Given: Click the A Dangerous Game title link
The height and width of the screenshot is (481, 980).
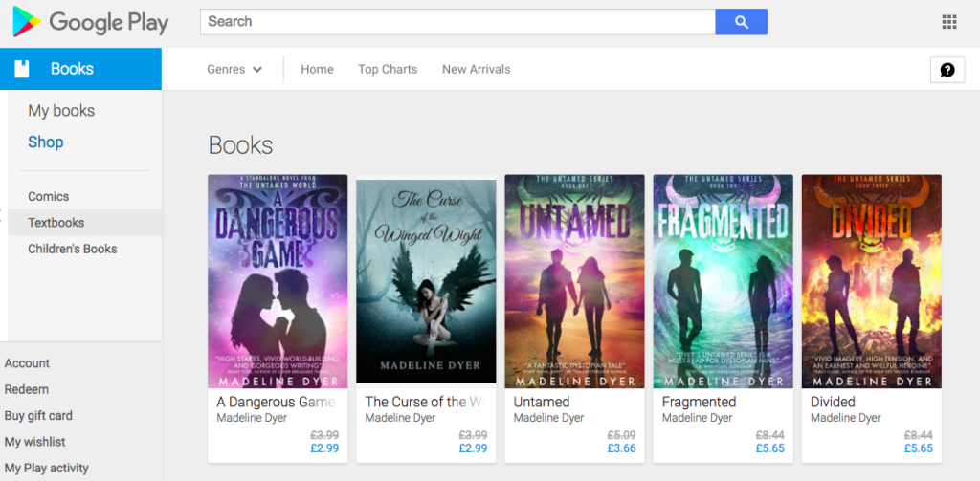Looking at the screenshot, I should (x=276, y=402).
